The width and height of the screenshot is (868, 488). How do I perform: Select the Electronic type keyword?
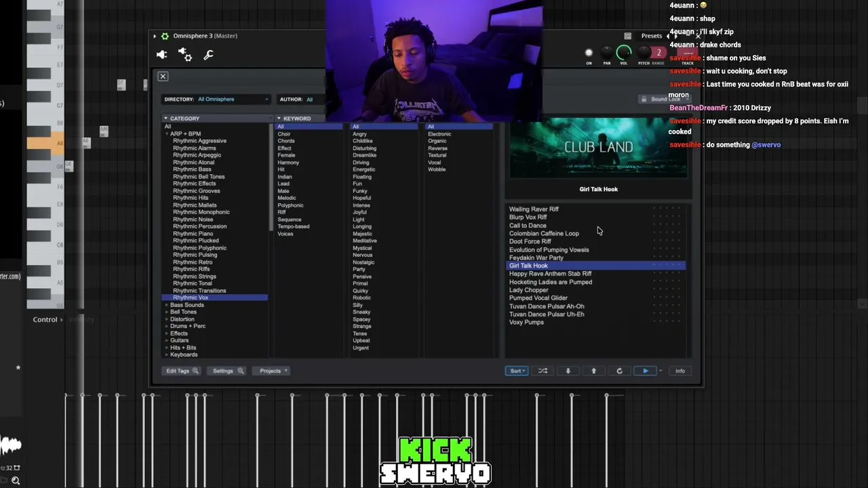(x=439, y=134)
